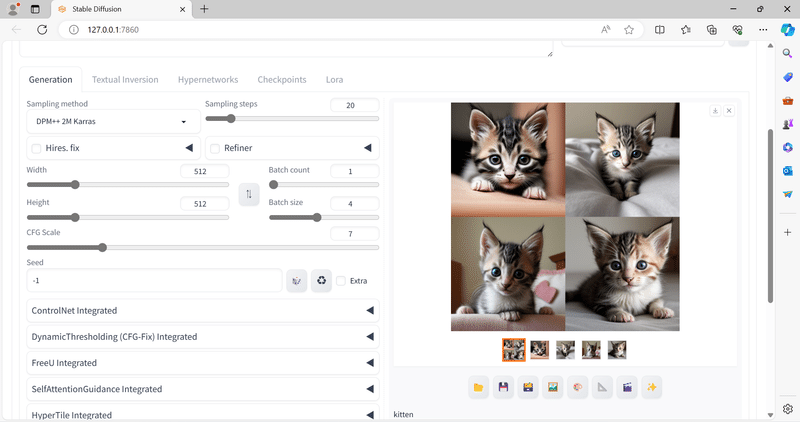Tick the Extra seed checkbox
Viewport: 800px width, 422px height.
pos(341,281)
